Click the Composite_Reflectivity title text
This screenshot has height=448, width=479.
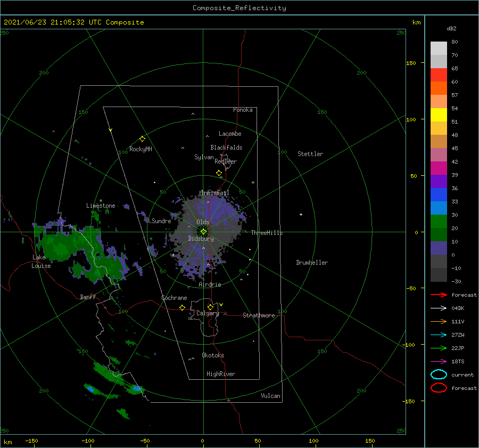click(x=240, y=8)
